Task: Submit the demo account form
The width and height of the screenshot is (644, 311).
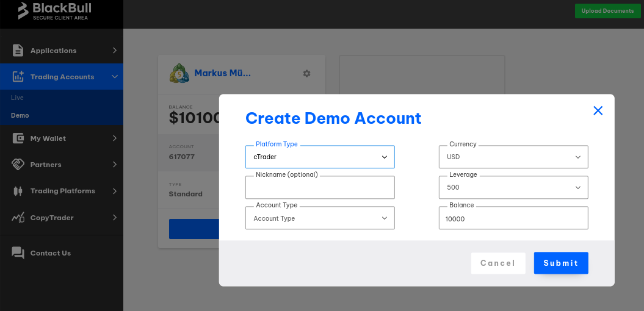Action: click(x=560, y=263)
